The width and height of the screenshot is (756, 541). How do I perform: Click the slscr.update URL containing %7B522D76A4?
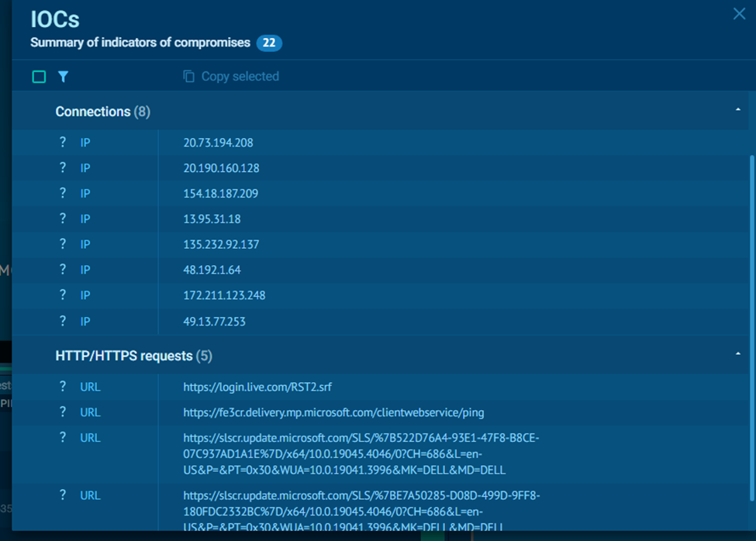361,453
